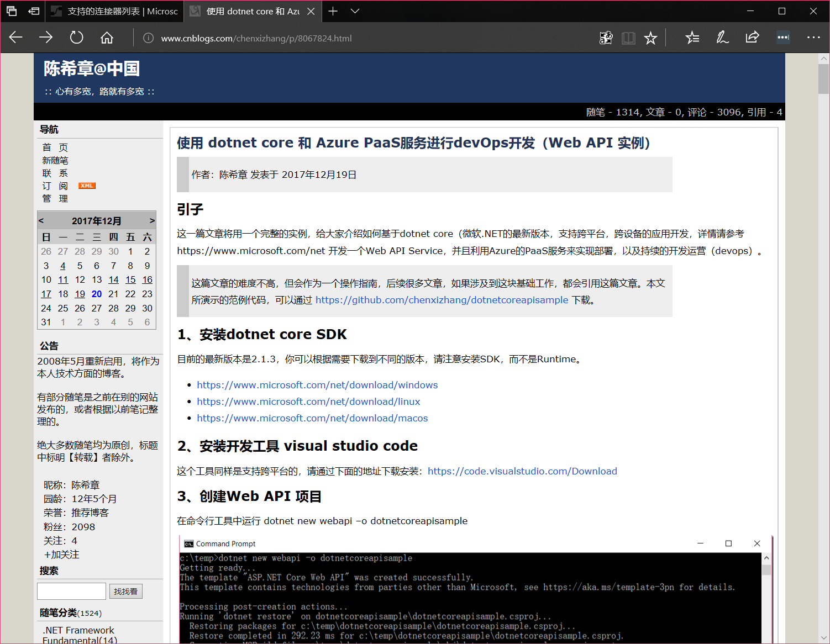Open the translator extension
830x644 pixels.
click(606, 38)
